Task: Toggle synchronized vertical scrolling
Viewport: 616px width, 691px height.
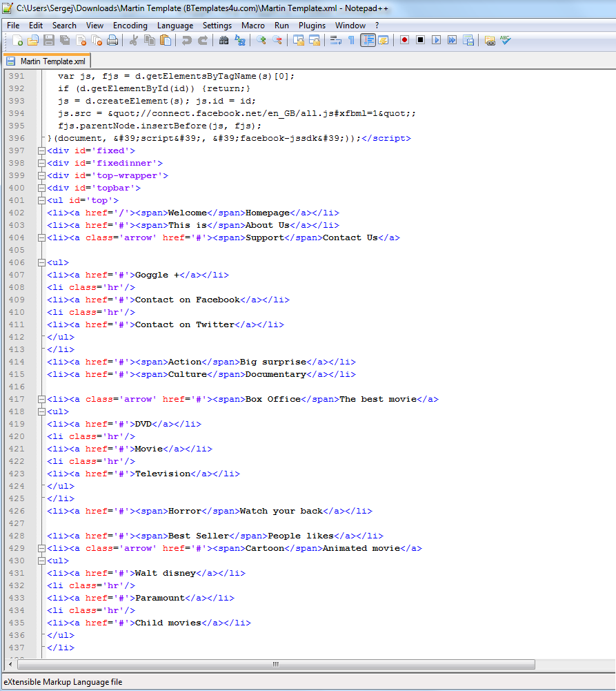Action: [x=298, y=41]
